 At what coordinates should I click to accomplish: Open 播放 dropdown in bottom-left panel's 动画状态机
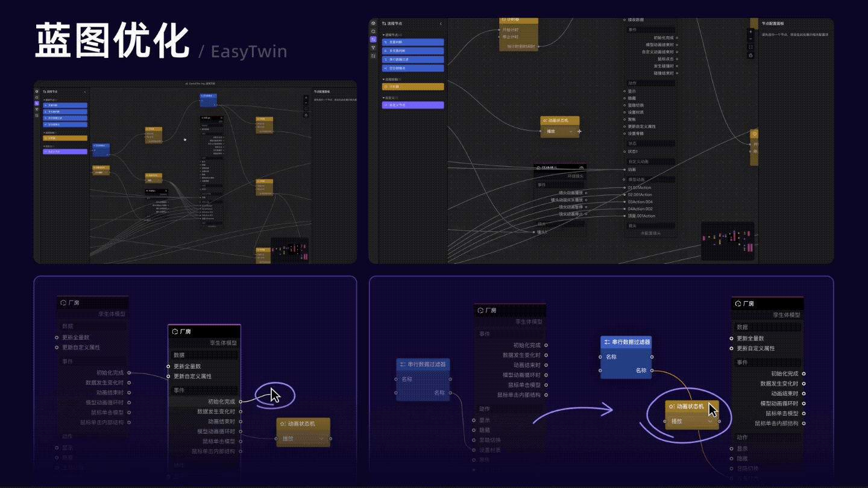coord(303,439)
